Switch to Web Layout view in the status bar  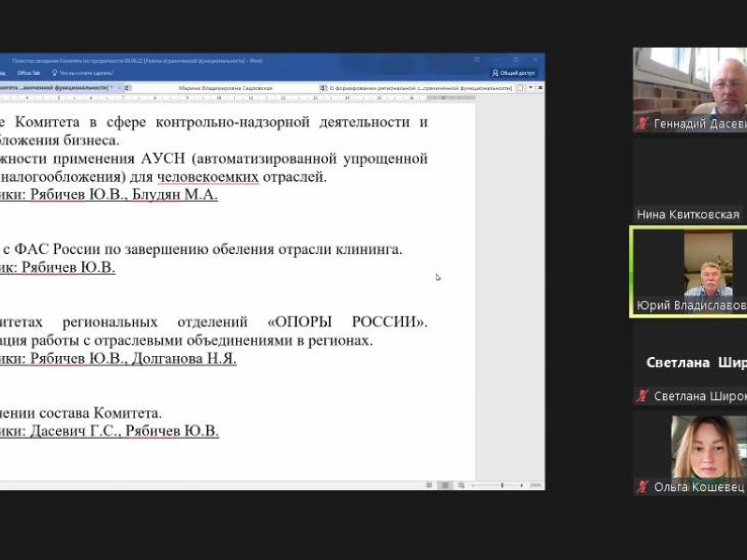(x=461, y=485)
